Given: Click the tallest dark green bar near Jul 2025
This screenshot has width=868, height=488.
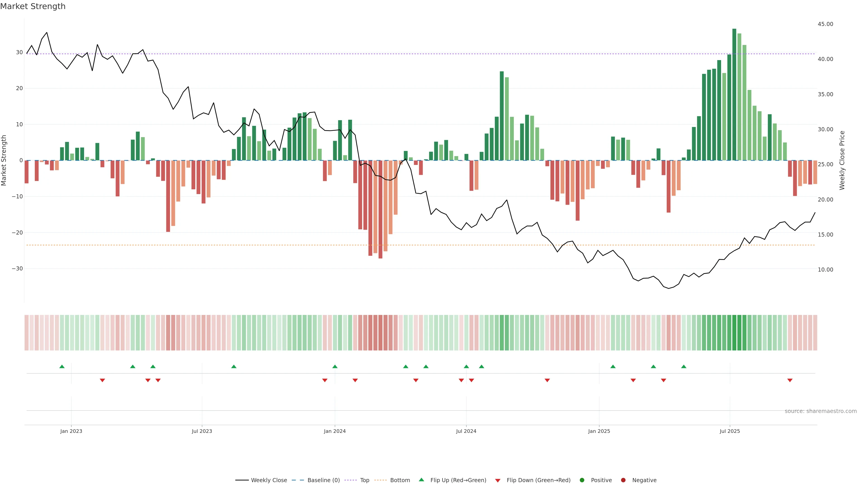Looking at the screenshot, I should point(734,94).
